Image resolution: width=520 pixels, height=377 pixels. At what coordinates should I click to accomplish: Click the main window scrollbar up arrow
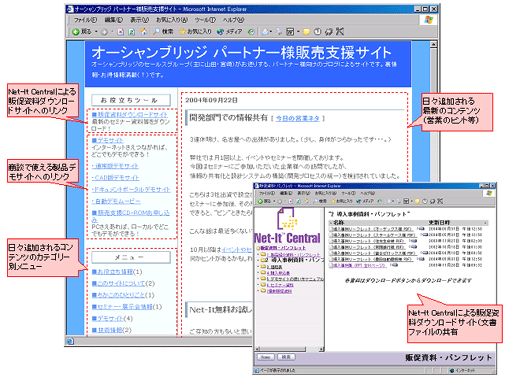pyautogui.click(x=433, y=44)
